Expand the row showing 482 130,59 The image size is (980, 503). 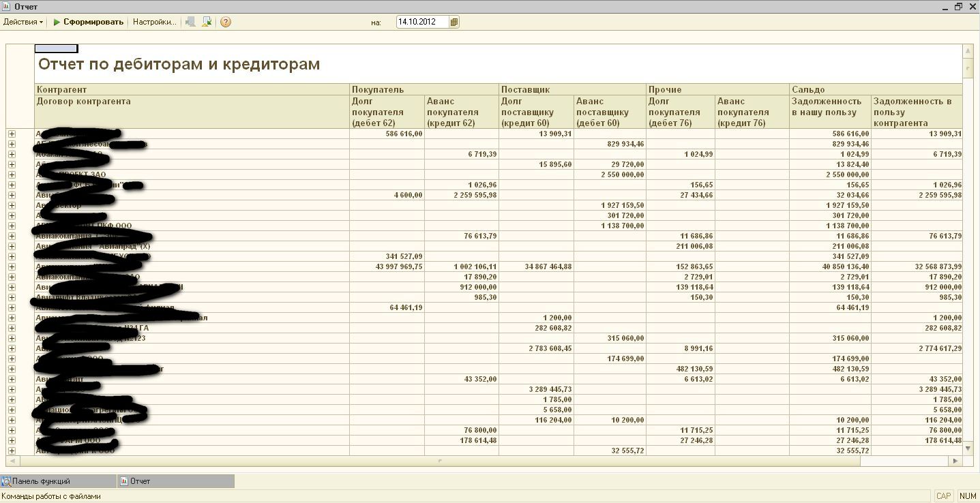point(12,369)
